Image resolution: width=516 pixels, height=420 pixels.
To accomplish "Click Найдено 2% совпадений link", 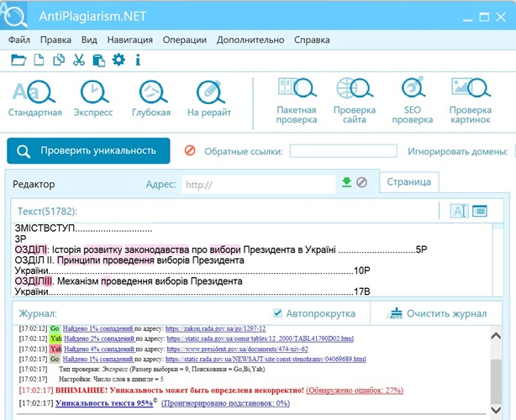I will [x=99, y=339].
